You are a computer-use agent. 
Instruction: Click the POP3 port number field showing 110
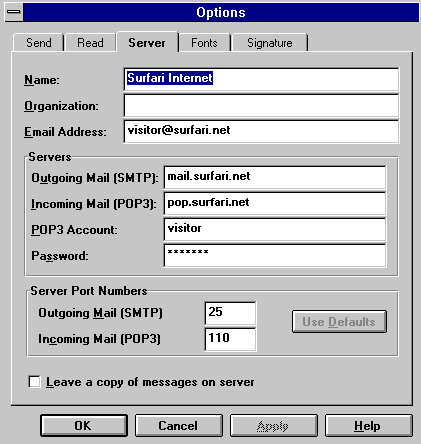(230, 339)
